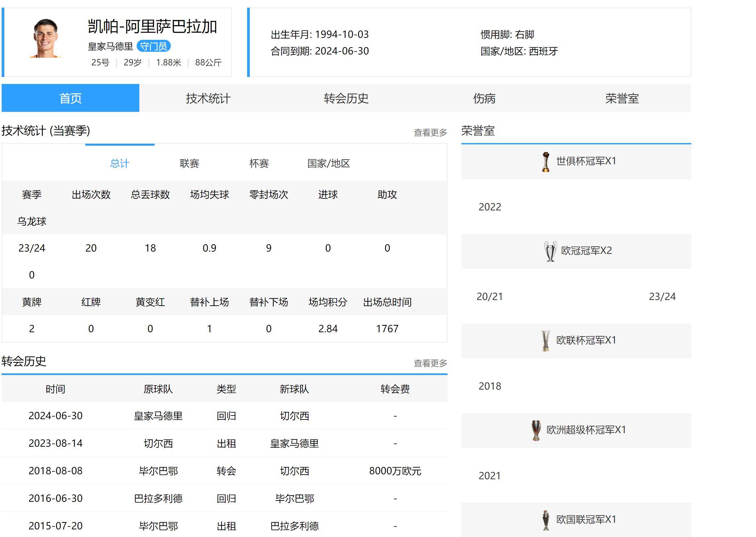The width and height of the screenshot is (756, 537).
Task: Click year 2021 under 欧洲超级杯冠军
Action: [490, 476]
